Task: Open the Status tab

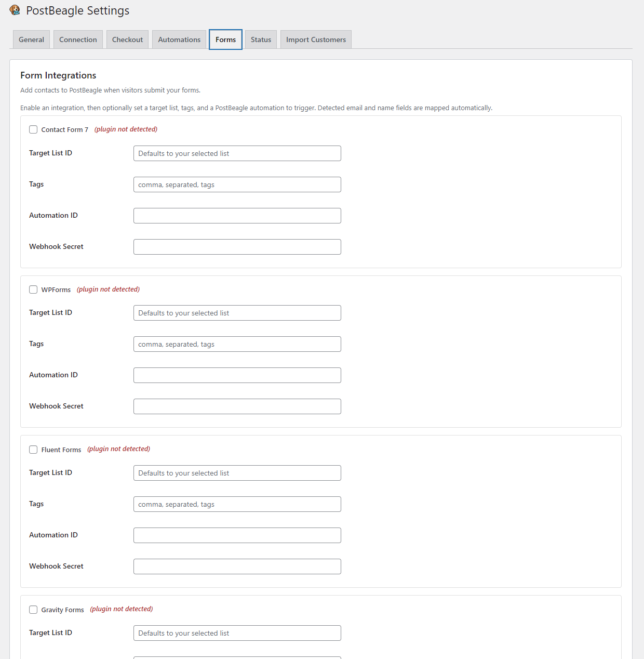Action: (261, 39)
